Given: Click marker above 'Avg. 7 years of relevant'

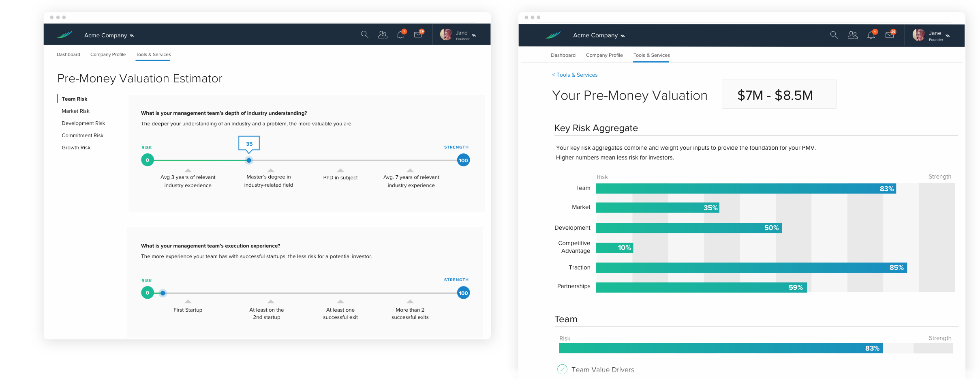Looking at the screenshot, I should click(x=410, y=170).
